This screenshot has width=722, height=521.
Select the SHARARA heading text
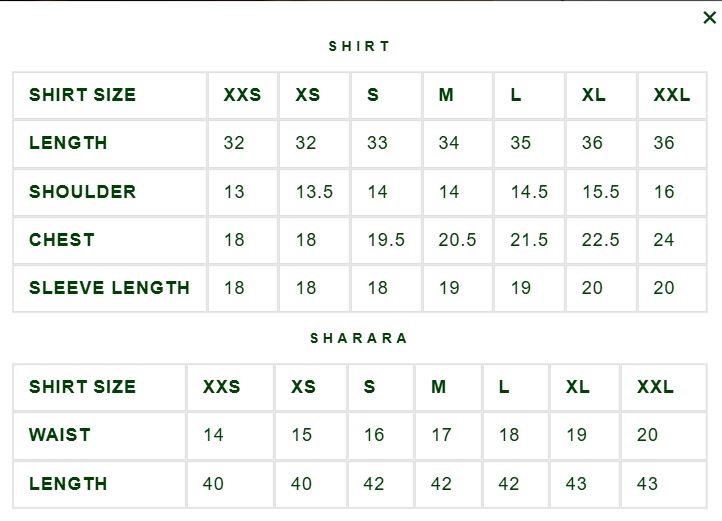coord(359,338)
